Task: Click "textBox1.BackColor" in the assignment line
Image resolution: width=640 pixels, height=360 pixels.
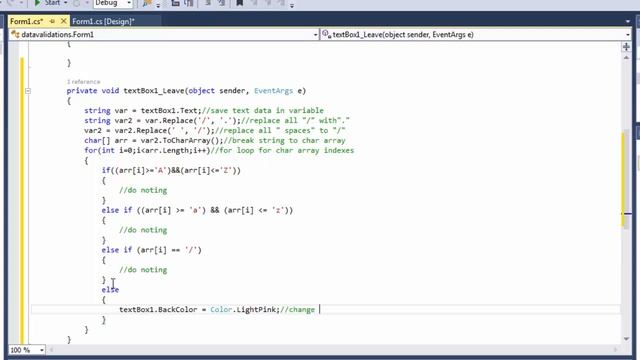Action: coord(158,310)
